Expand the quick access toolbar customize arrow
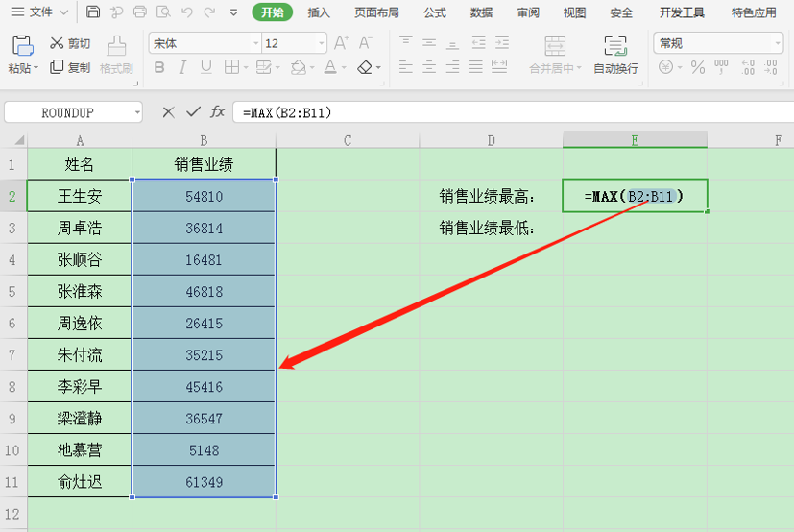 point(233,12)
